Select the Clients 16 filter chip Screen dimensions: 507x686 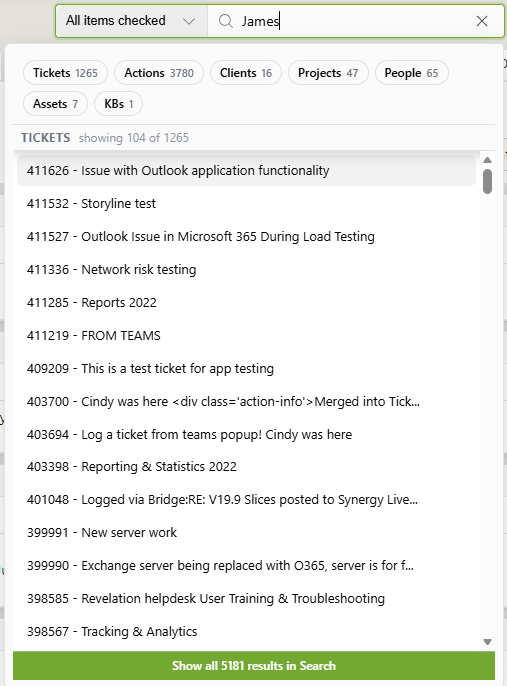click(246, 73)
